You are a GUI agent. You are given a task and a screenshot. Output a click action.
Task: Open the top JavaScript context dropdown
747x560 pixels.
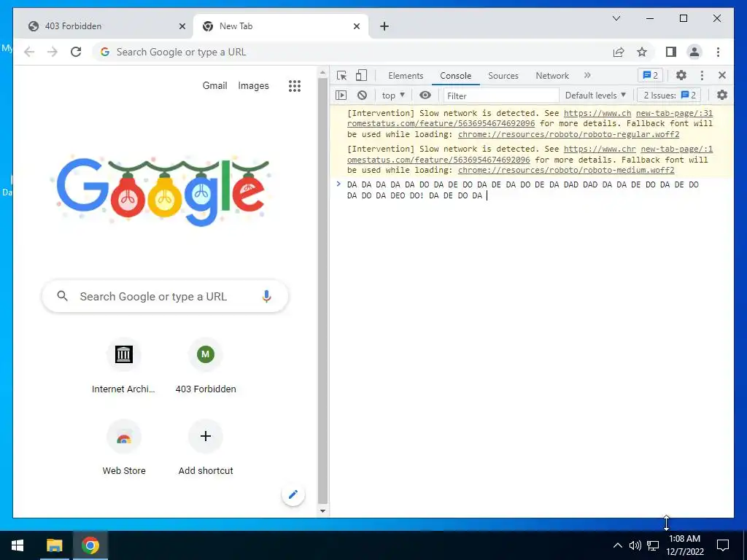pyautogui.click(x=393, y=96)
